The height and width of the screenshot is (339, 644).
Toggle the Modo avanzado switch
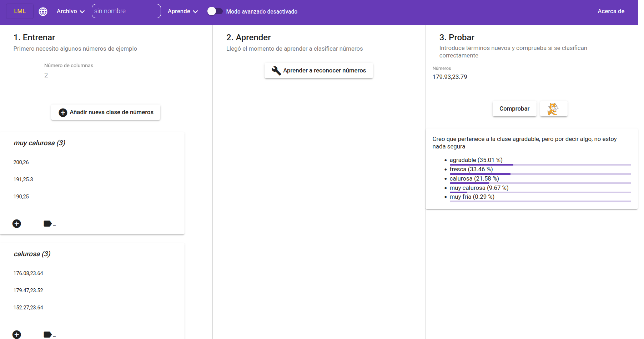pyautogui.click(x=215, y=11)
